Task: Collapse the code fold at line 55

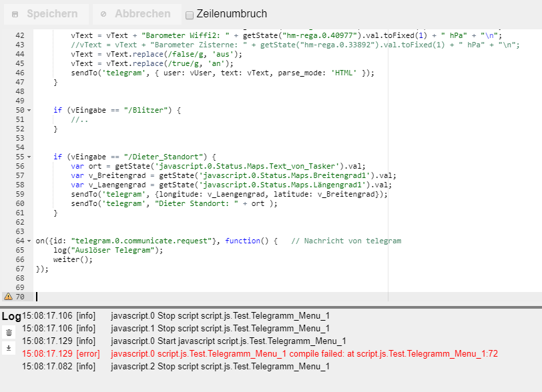Action: [x=29, y=157]
